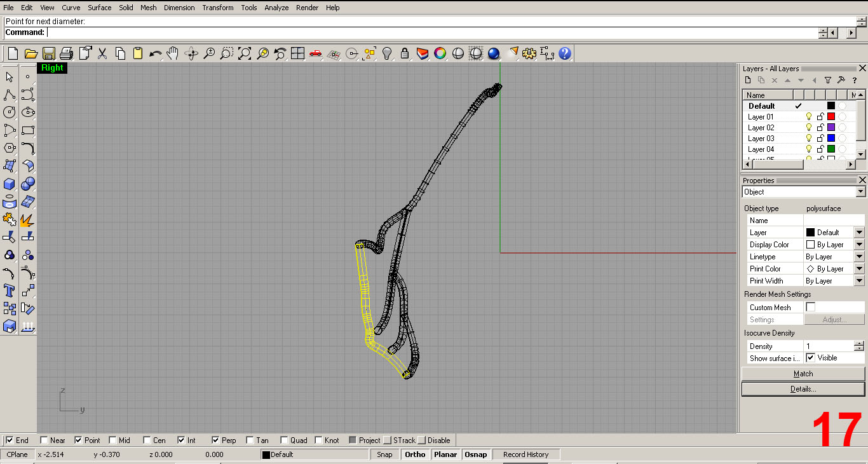Open the Solid menu
Screen dimensions: 868x464
click(x=126, y=8)
